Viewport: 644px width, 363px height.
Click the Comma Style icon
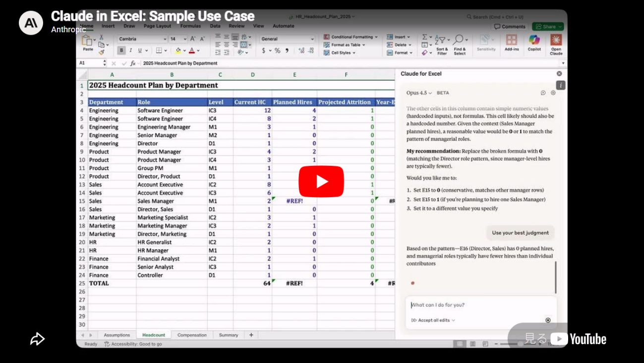coord(287,51)
